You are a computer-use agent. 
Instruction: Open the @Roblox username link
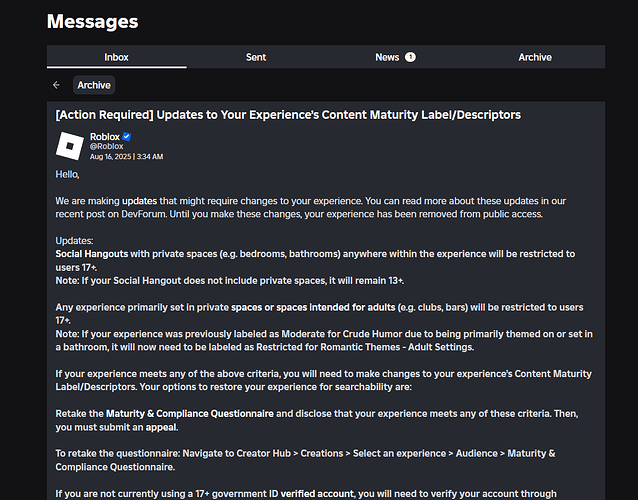click(x=107, y=146)
